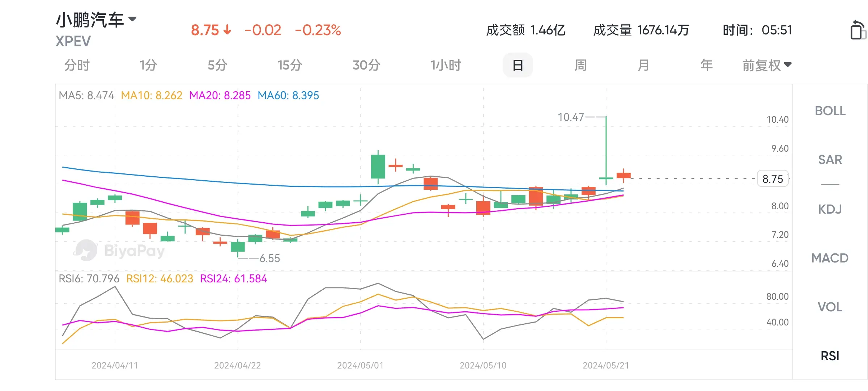The width and height of the screenshot is (868, 391).
Task: Switch to the 周 weekly tab
Action: coord(580,66)
